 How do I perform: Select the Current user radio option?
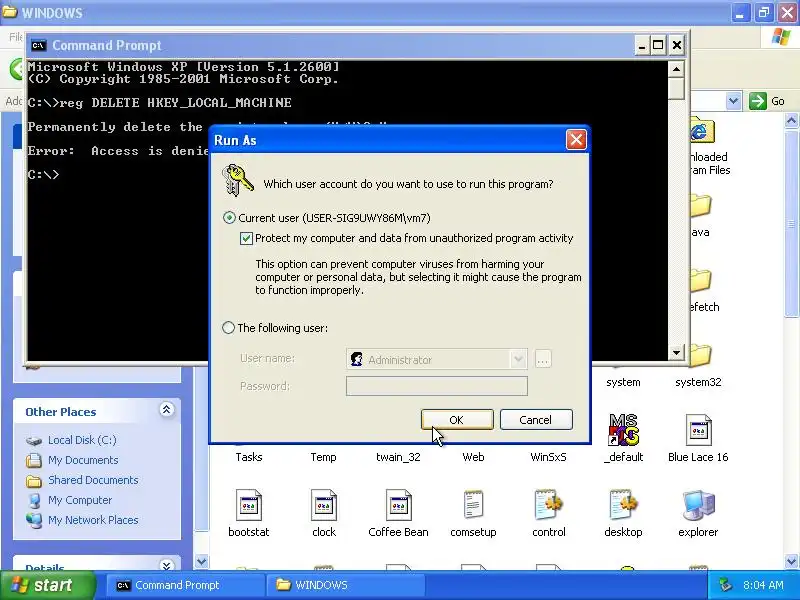click(229, 218)
